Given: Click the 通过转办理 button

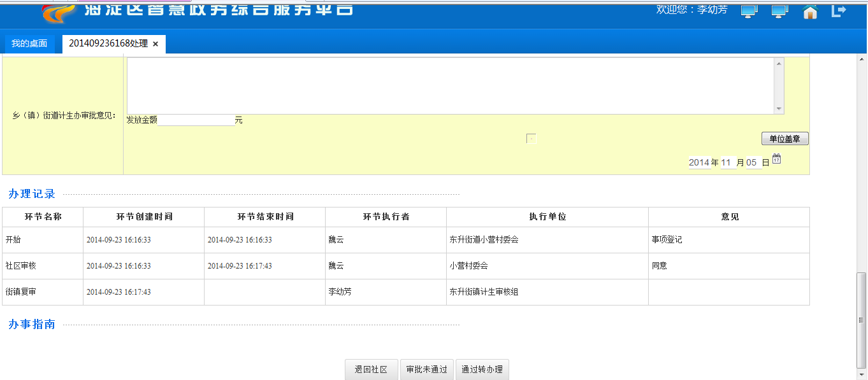Looking at the screenshot, I should coord(482,370).
